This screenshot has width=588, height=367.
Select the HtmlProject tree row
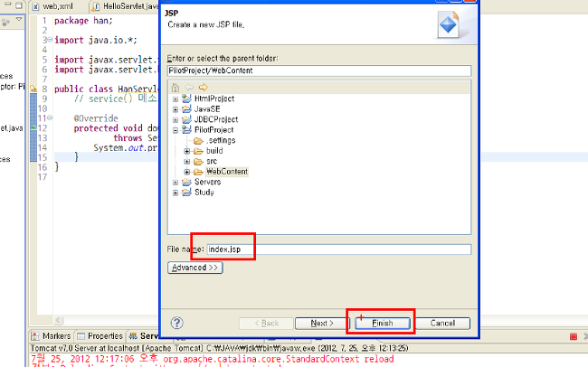[214, 99]
